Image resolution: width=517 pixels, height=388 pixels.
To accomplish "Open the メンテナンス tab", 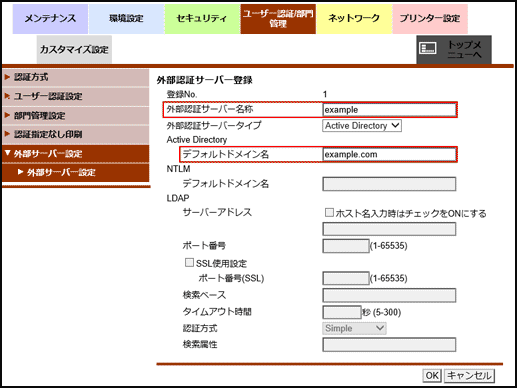I will (x=50, y=19).
